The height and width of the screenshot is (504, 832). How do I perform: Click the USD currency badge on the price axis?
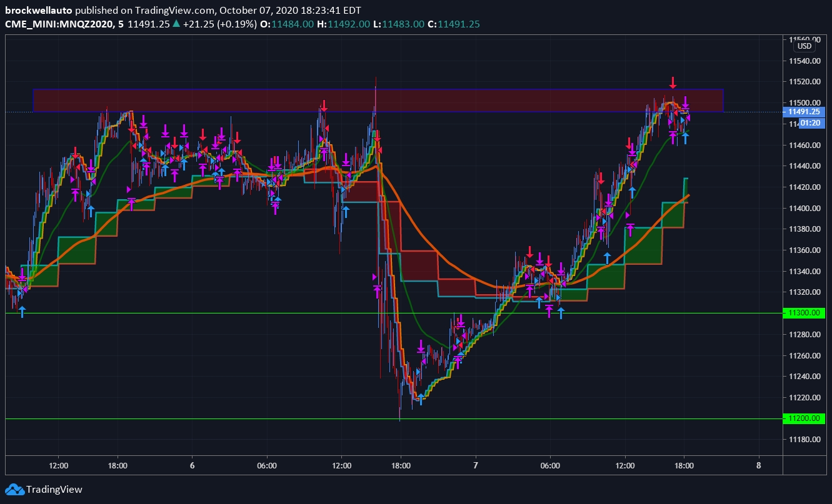pyautogui.click(x=804, y=46)
